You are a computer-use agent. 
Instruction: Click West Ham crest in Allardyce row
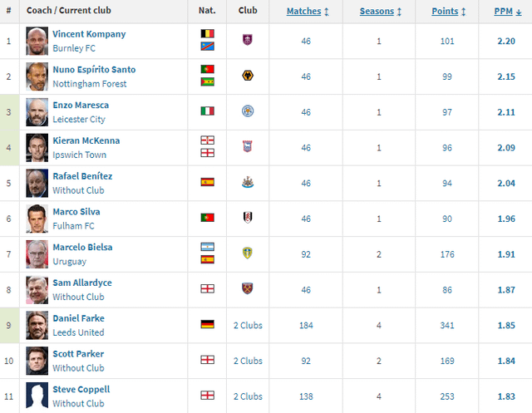(247, 289)
